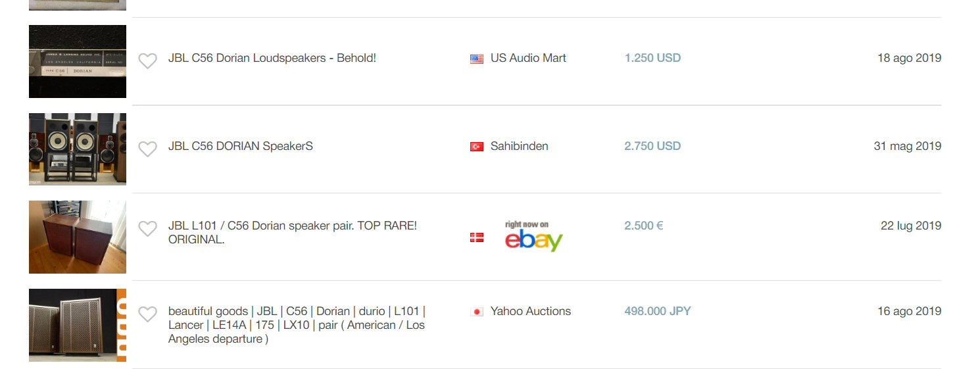The height and width of the screenshot is (369, 980).
Task: Open the JBL nameplate thumbnail of first listing
Action: click(x=78, y=61)
